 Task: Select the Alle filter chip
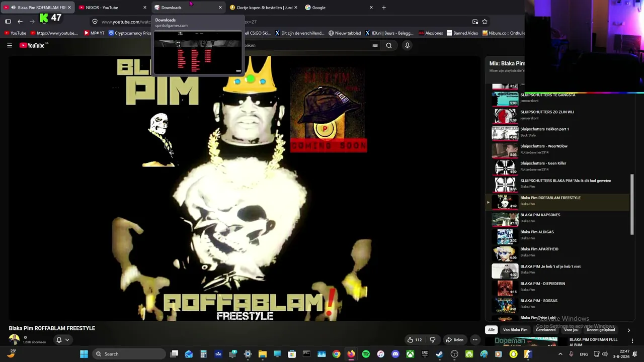pyautogui.click(x=492, y=330)
